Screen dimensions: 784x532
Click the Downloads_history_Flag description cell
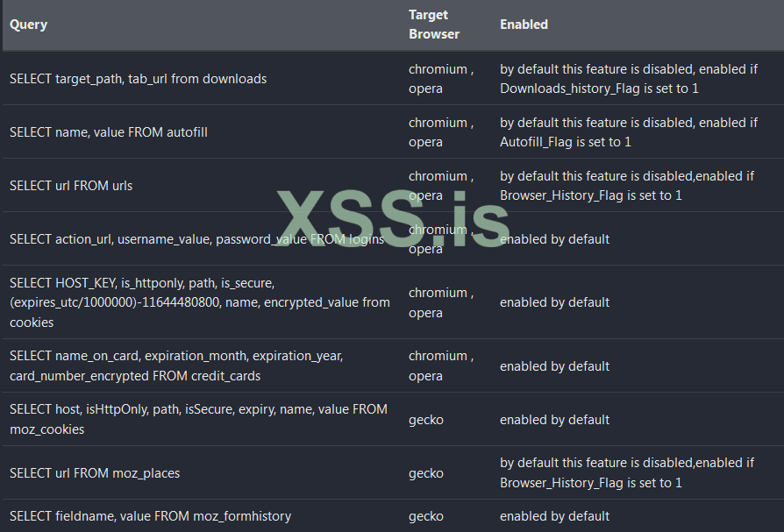point(629,79)
